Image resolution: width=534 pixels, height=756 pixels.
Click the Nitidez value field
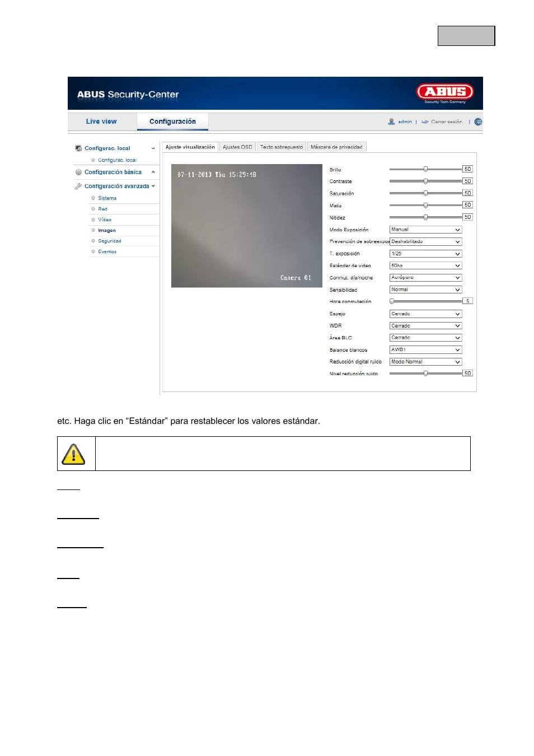467,217
